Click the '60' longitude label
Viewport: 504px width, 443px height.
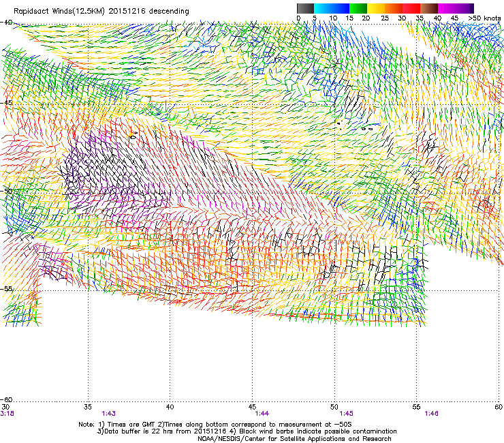(x=499, y=407)
